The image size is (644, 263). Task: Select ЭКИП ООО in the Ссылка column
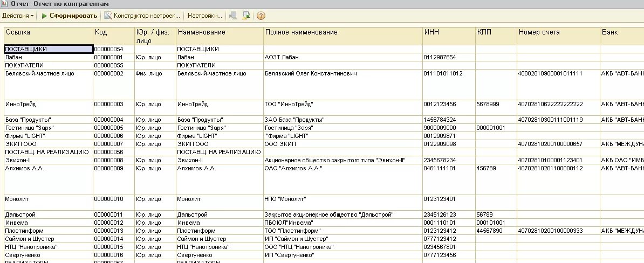[49, 144]
